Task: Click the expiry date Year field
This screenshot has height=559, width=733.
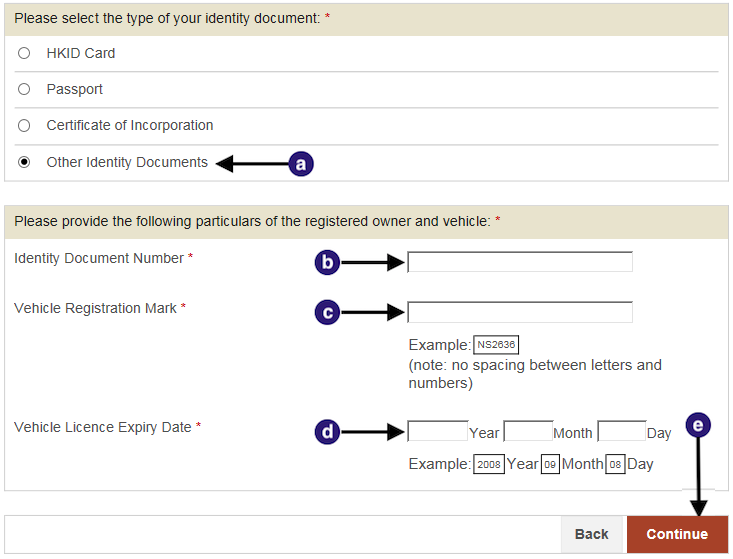Action: [438, 430]
